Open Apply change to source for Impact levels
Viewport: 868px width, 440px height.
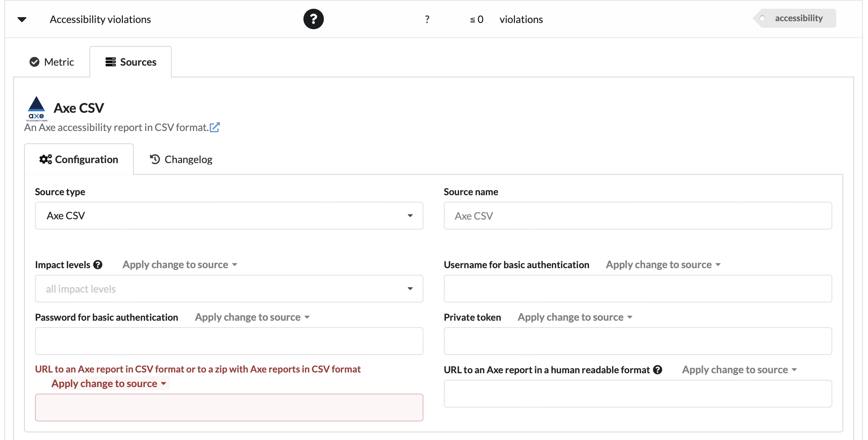(180, 265)
